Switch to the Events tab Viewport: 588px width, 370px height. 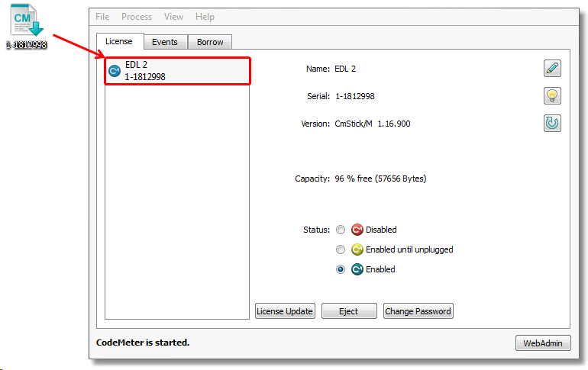[x=165, y=42]
